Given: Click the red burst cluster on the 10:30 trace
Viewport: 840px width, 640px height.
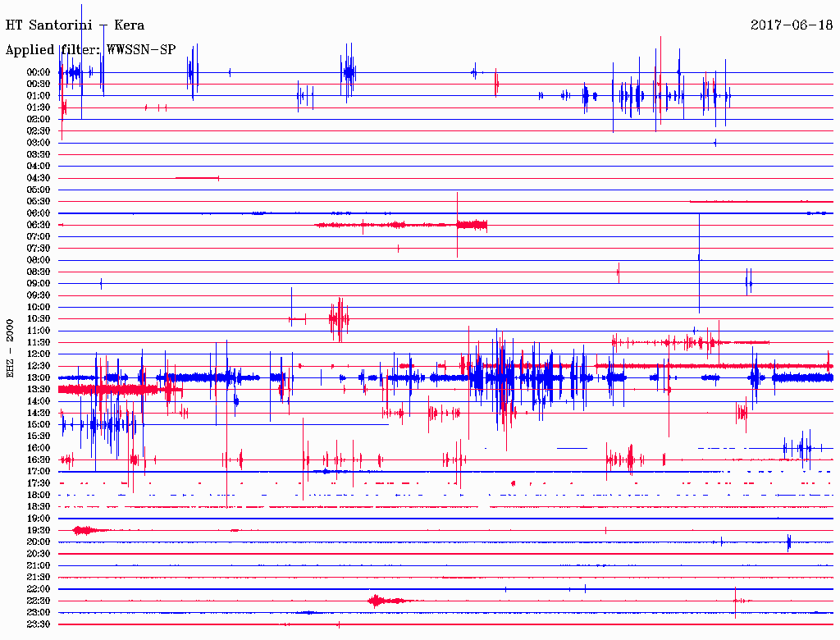Looking at the screenshot, I should [x=339, y=319].
